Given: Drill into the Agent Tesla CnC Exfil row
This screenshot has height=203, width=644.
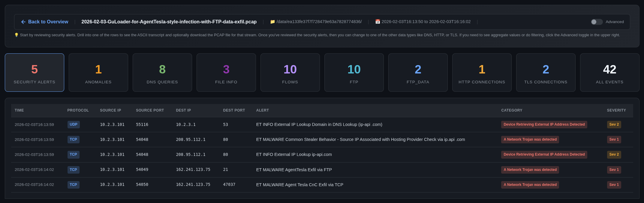Looking at the screenshot, I should click(299, 185).
